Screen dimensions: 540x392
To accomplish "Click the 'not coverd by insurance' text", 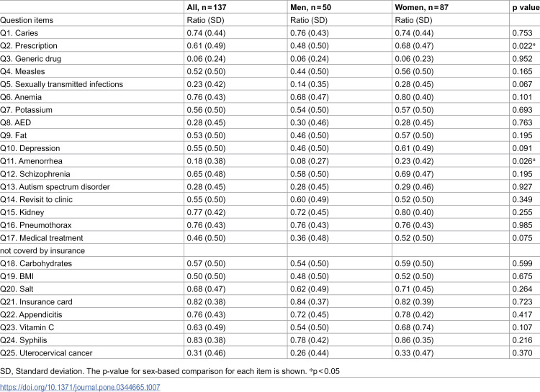I will 42,251.
